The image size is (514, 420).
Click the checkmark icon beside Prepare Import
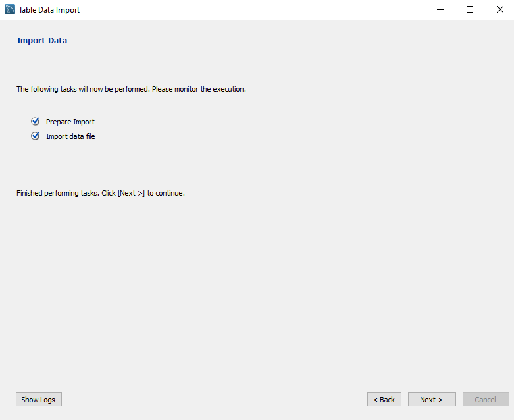[35, 122]
